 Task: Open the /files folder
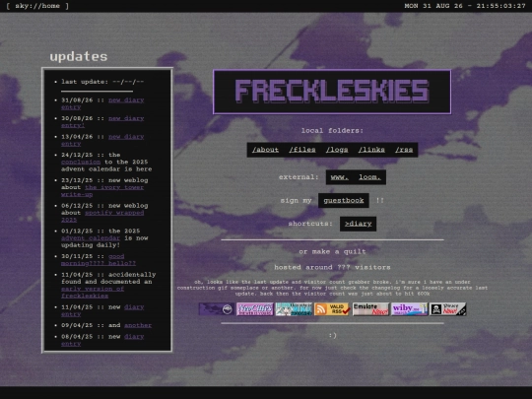(x=302, y=150)
